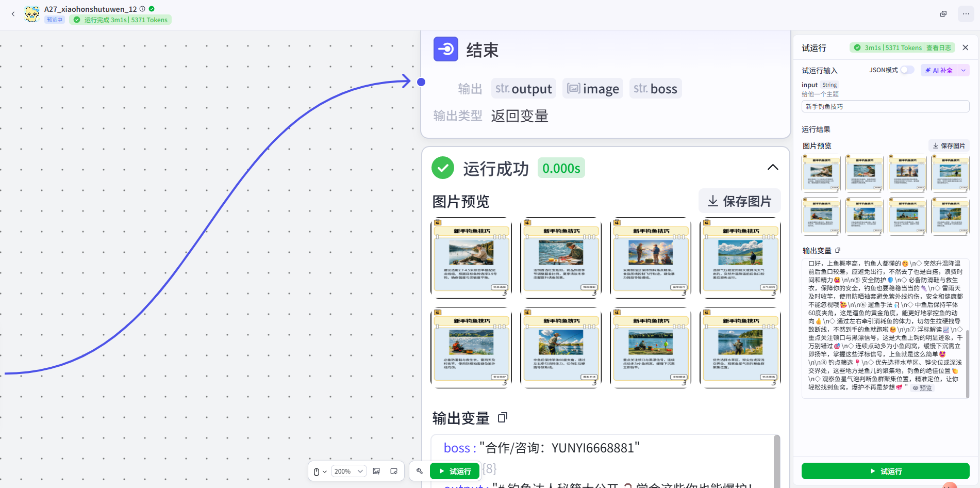980x488 pixels.
Task: Click the String type tag beside input
Action: click(829, 85)
